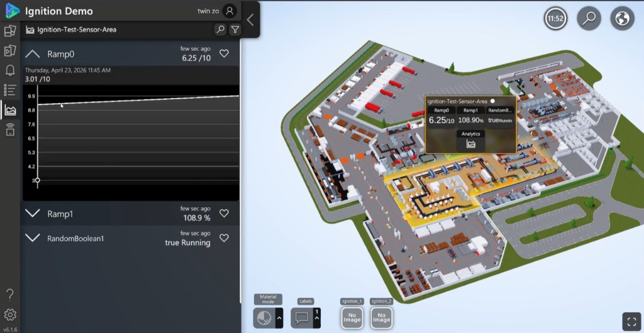Open the IoT sensor devices sidebar icon

(x=10, y=129)
